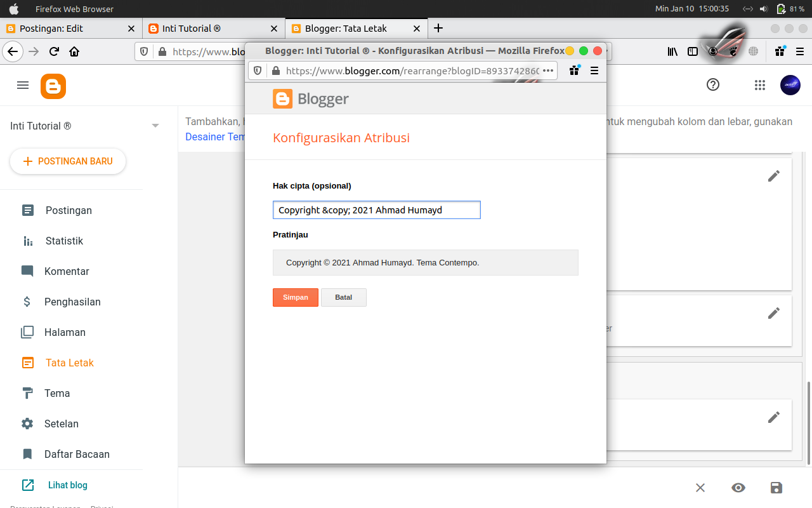
Task: Open the Komentar section
Action: pyautogui.click(x=66, y=271)
